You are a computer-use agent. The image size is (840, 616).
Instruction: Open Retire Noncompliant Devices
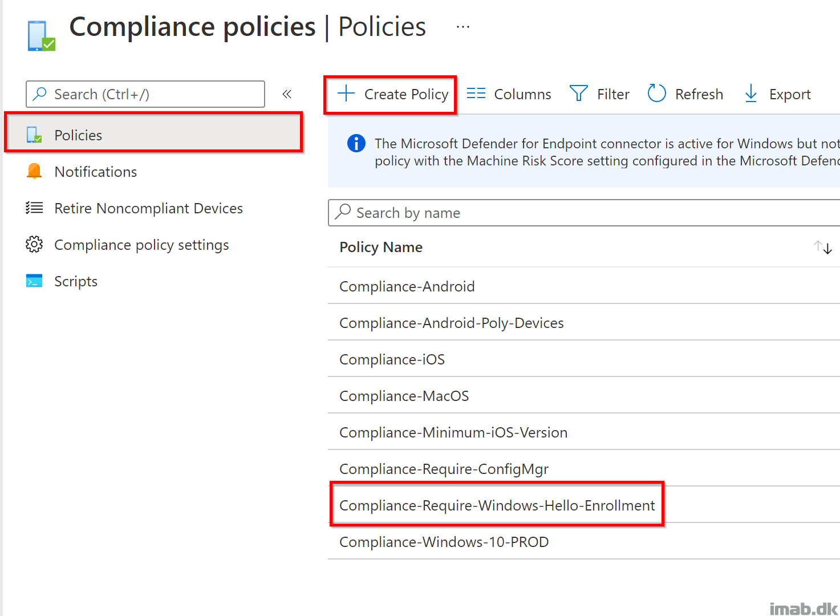pyautogui.click(x=148, y=208)
